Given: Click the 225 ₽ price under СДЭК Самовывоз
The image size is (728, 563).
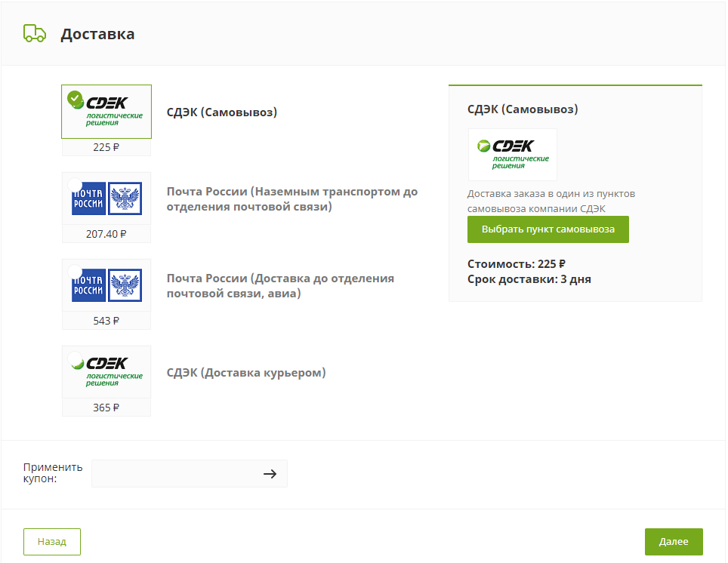Looking at the screenshot, I should tap(106, 147).
